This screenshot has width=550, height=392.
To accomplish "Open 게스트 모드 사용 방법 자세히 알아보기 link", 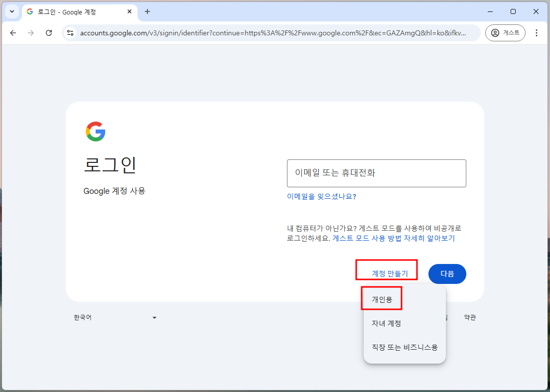I will 394,239.
